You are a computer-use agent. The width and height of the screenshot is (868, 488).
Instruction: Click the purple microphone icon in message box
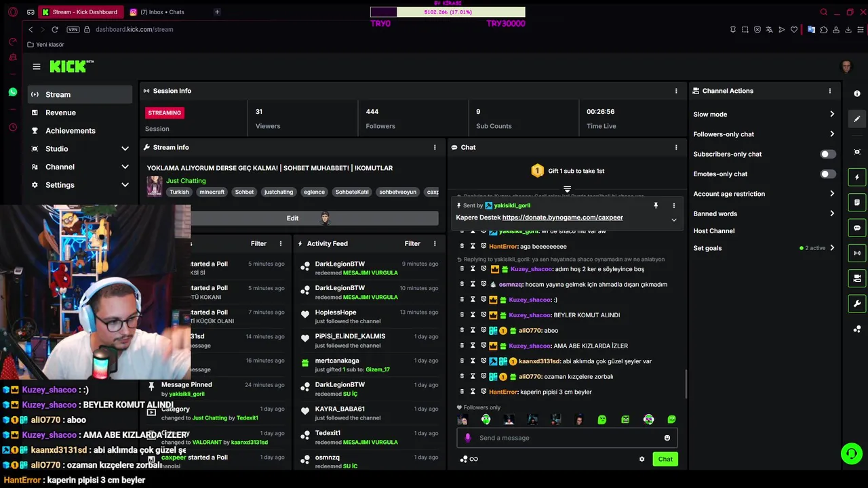point(467,438)
